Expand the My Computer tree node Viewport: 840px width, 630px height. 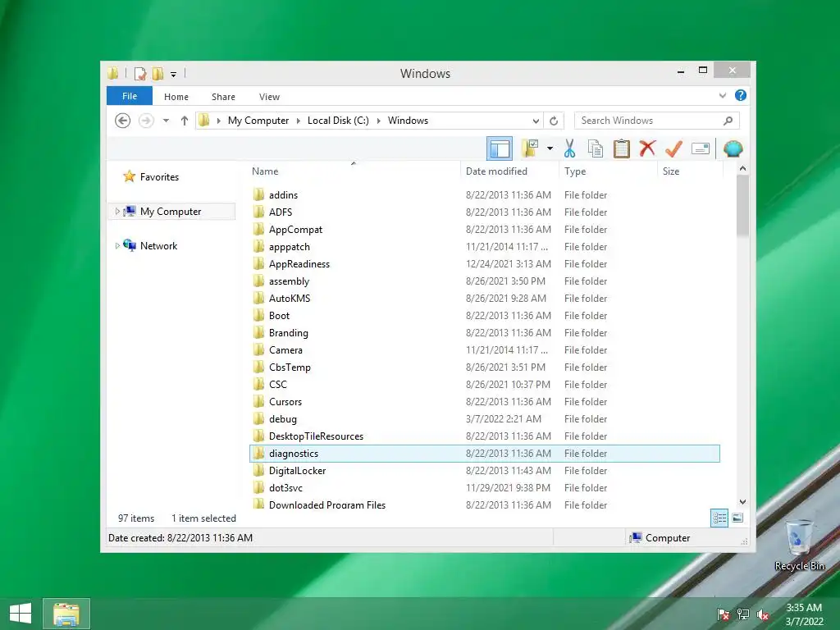pos(117,212)
